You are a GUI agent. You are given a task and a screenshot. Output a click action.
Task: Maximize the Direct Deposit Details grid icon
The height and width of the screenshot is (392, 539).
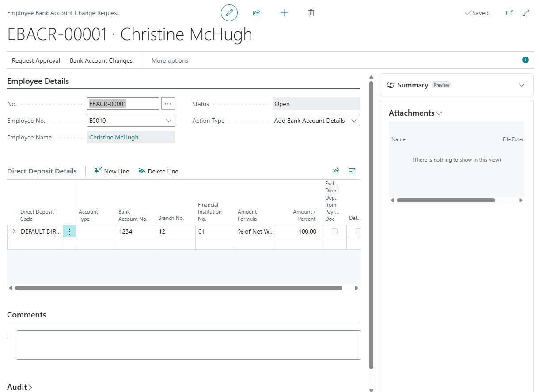tap(352, 171)
